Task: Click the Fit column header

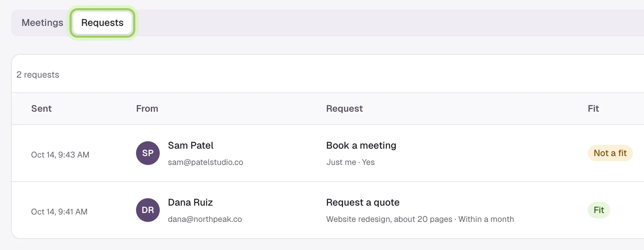Action: coord(593,109)
